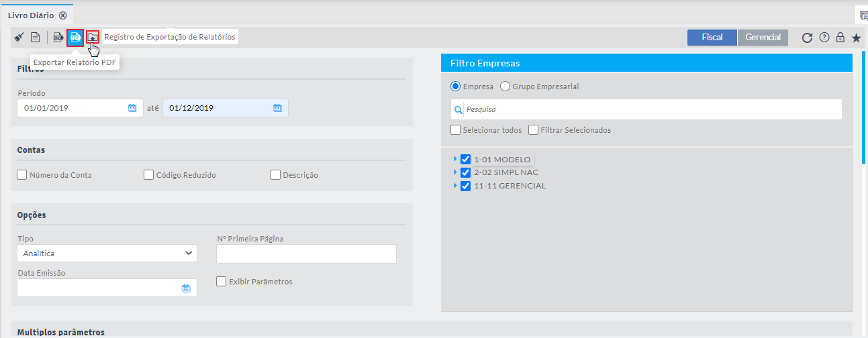The height and width of the screenshot is (338, 868).
Task: Export the report as PDF
Action: click(x=75, y=38)
